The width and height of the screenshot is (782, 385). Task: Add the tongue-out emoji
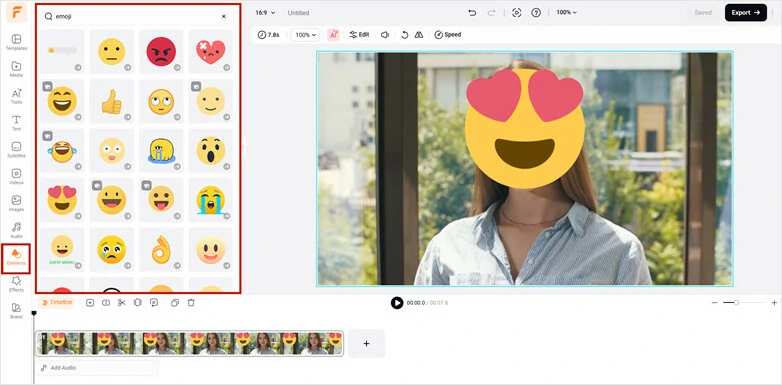coord(161,200)
